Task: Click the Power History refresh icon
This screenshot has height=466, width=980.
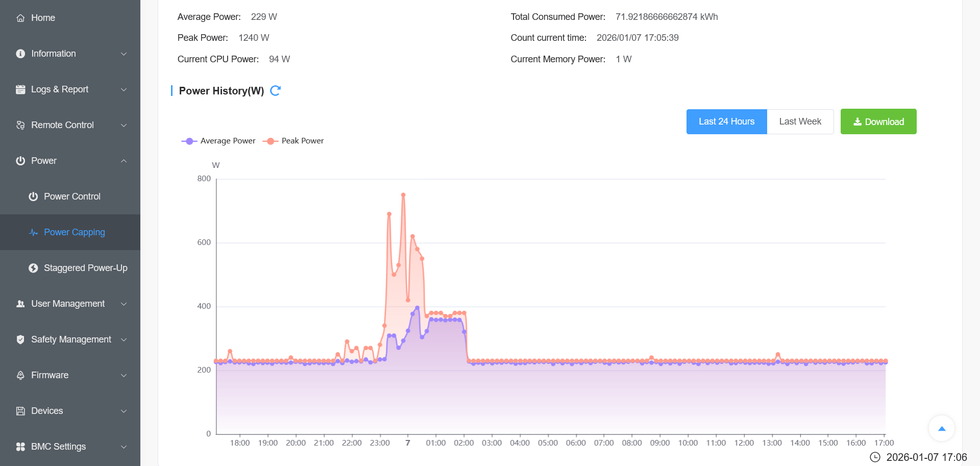Action: click(275, 91)
